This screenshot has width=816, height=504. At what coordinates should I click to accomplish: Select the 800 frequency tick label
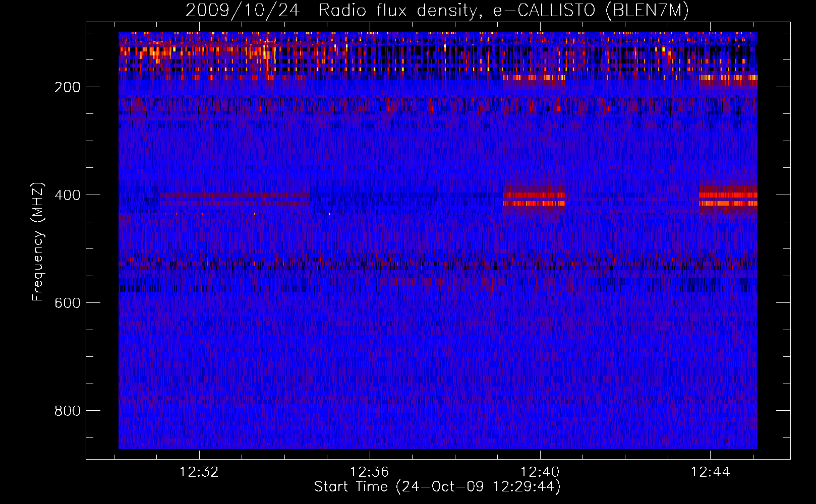(68, 411)
